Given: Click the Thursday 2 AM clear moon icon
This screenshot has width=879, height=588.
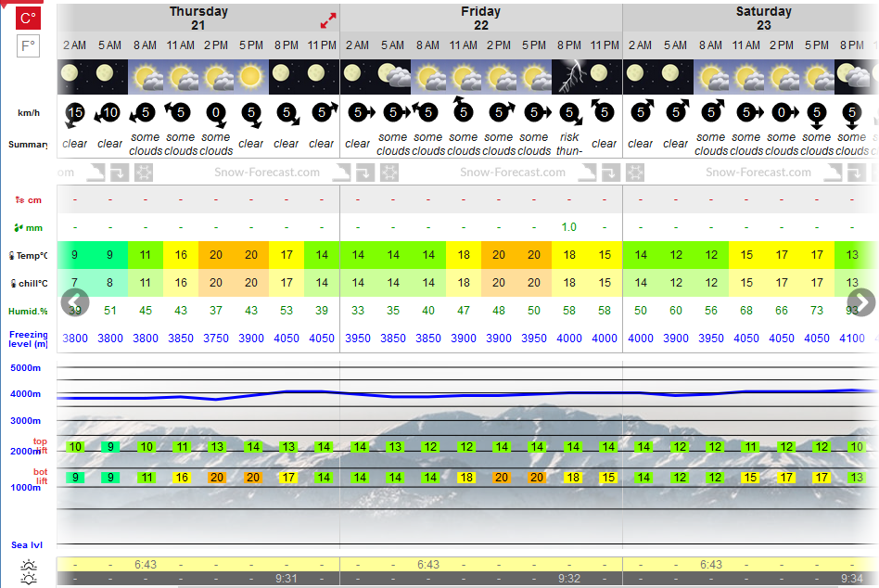Looking at the screenshot, I should tap(74, 77).
